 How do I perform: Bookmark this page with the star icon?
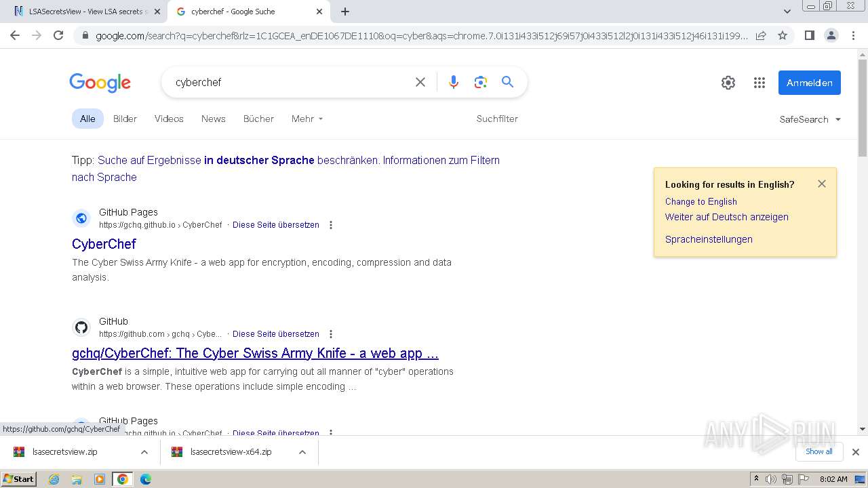(x=783, y=35)
